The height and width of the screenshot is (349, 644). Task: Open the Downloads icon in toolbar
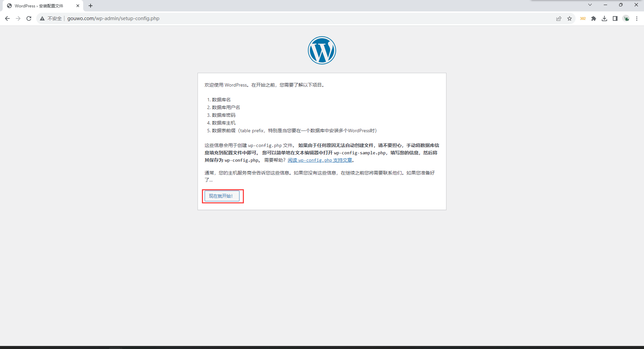(x=604, y=18)
